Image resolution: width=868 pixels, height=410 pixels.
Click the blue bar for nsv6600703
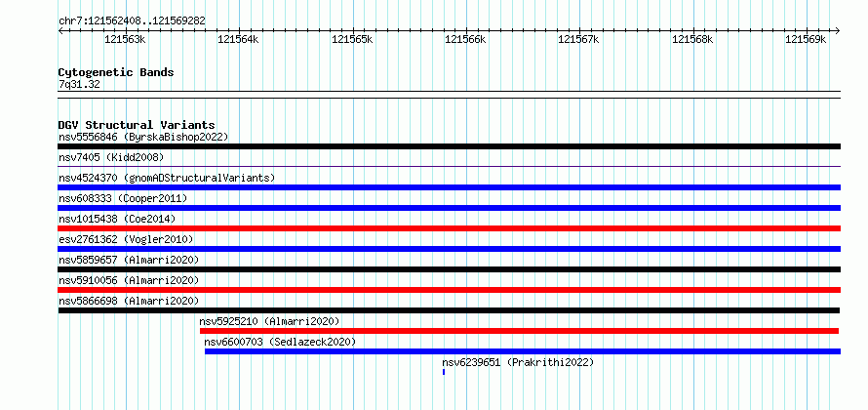coord(523,351)
